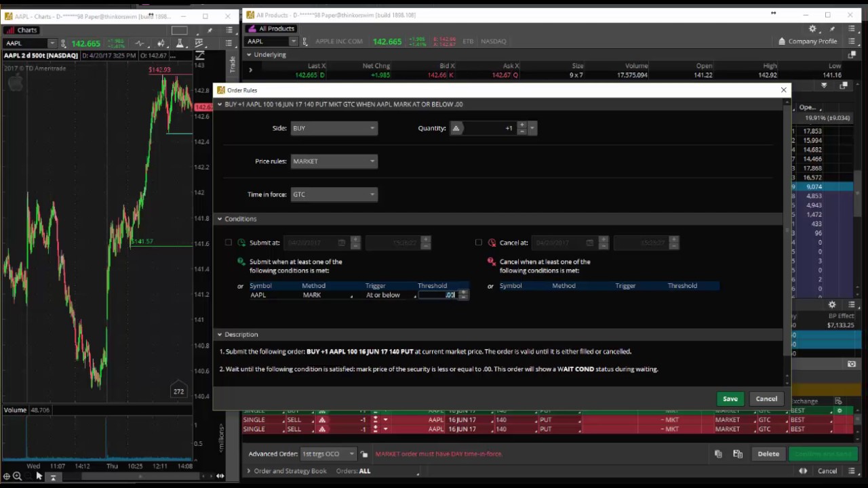Screen dimensions: 868x488
Task: Click the pin icon in Charts header
Action: pos(210,30)
